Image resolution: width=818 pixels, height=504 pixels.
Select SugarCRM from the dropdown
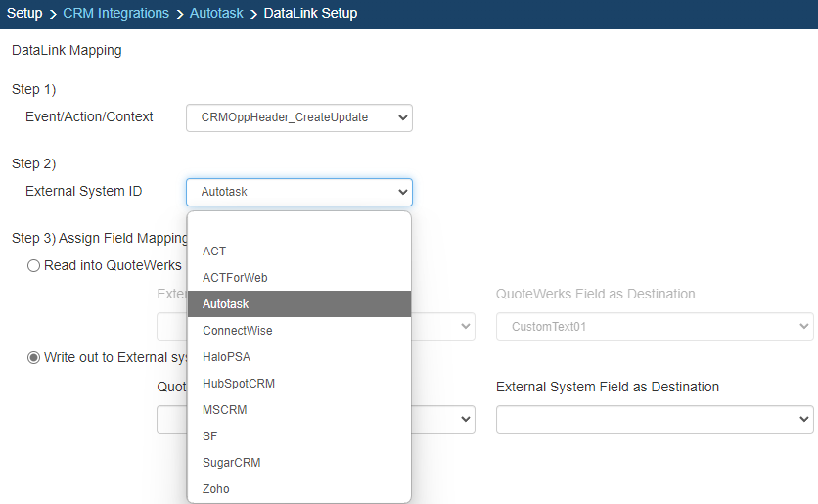coord(231,463)
